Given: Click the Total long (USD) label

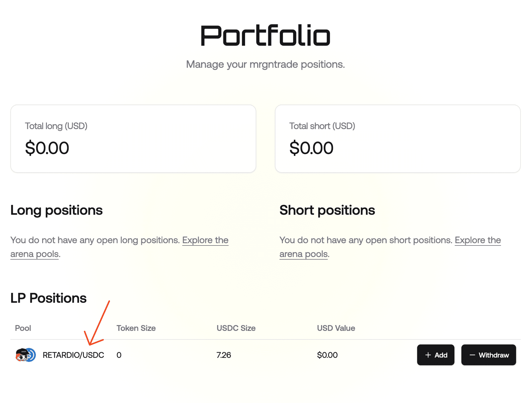Looking at the screenshot, I should pos(56,126).
